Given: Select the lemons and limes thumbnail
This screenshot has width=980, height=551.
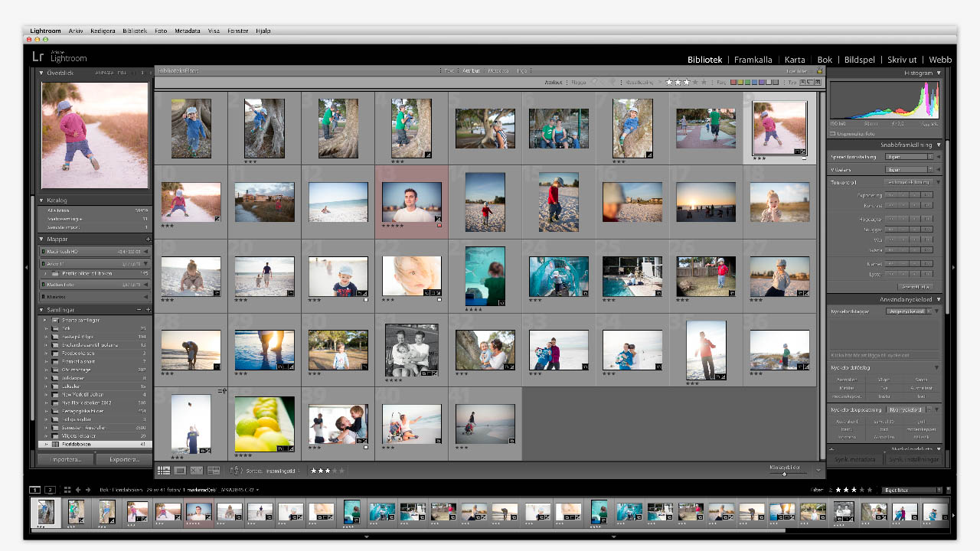Looking at the screenshot, I should click(264, 424).
